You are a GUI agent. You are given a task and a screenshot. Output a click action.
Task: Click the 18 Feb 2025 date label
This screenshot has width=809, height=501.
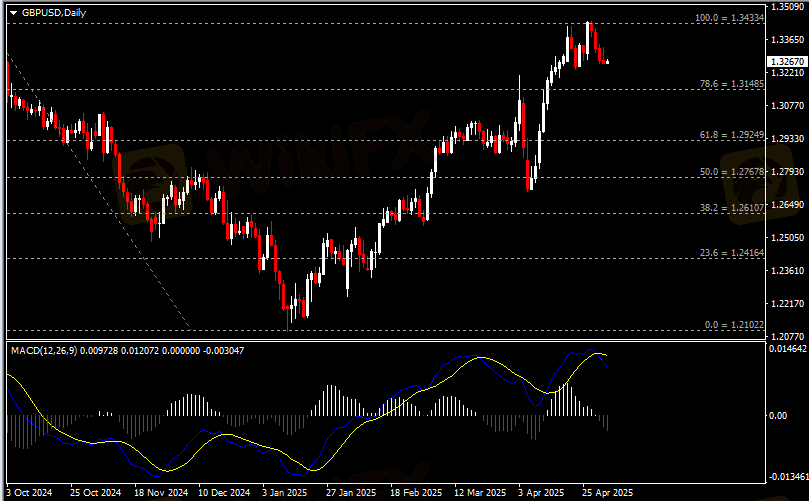[416, 493]
